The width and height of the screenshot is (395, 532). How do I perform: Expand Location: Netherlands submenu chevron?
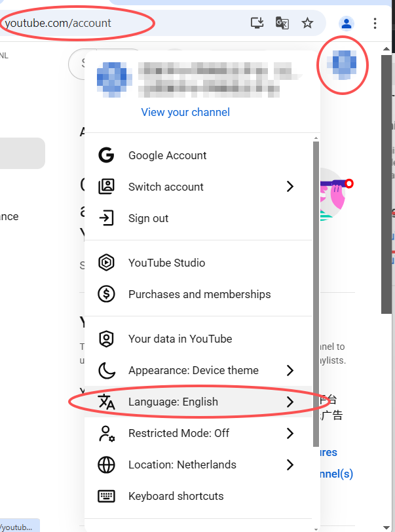tap(290, 465)
